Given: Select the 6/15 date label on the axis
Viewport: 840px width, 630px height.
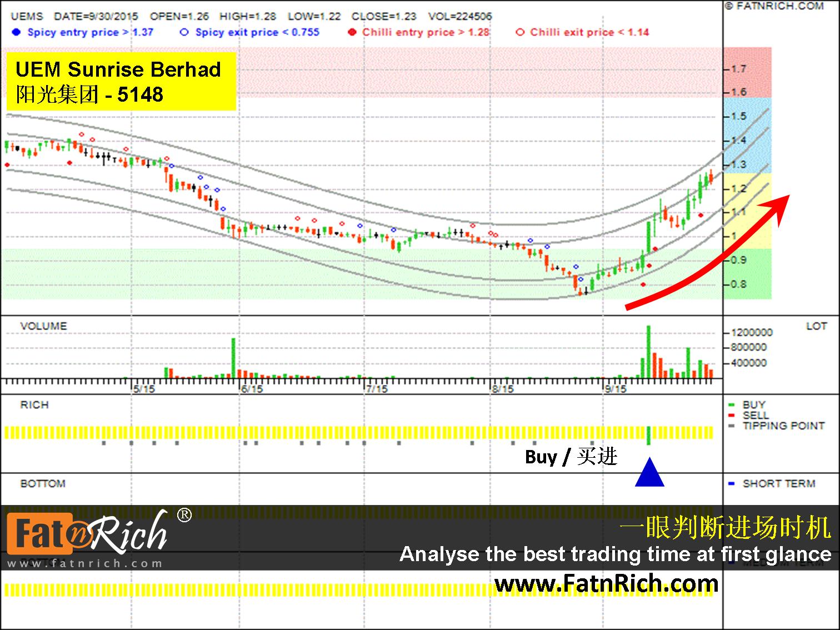Looking at the screenshot, I should tap(252, 389).
